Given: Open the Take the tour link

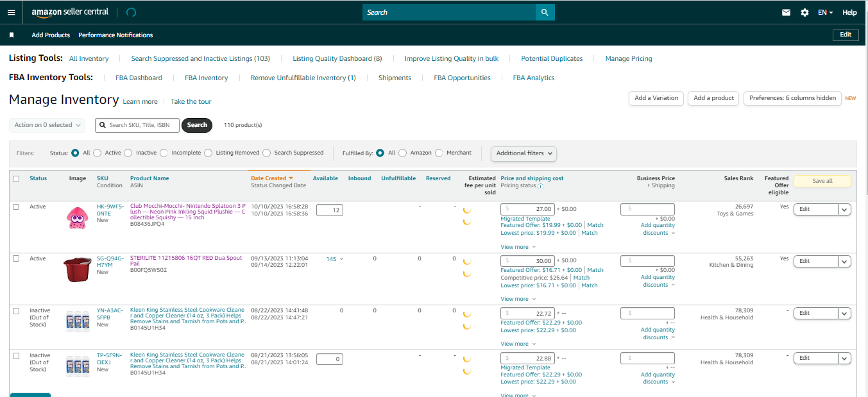Looking at the screenshot, I should (191, 101).
